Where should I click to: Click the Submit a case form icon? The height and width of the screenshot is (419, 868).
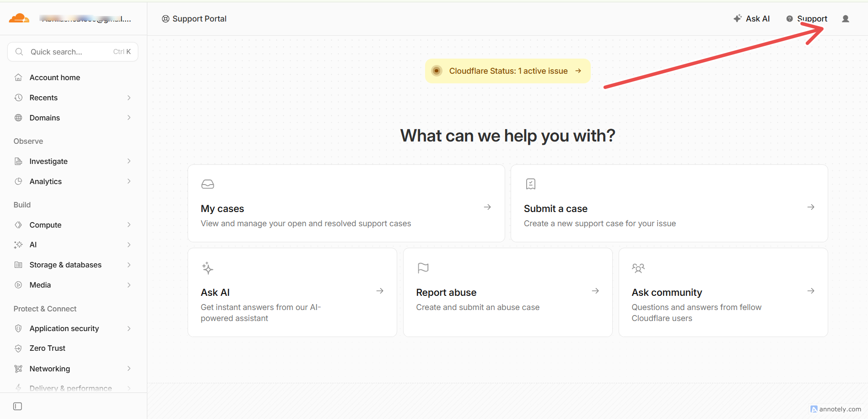tap(531, 184)
